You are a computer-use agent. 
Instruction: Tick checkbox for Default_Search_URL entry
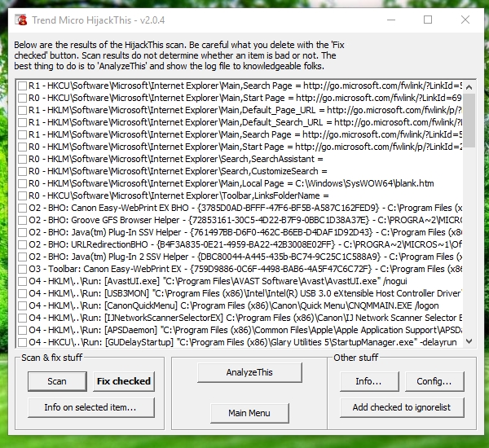[22, 122]
